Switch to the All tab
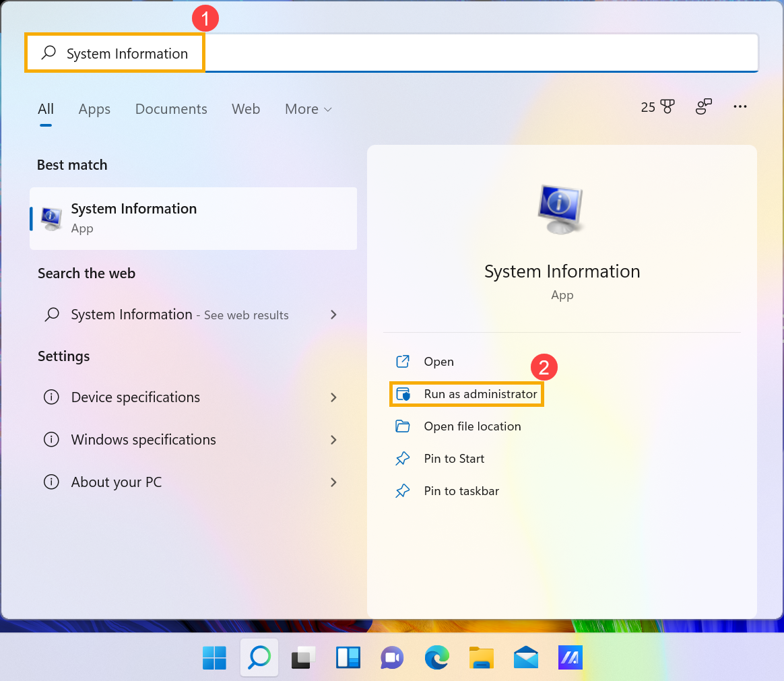 click(46, 109)
